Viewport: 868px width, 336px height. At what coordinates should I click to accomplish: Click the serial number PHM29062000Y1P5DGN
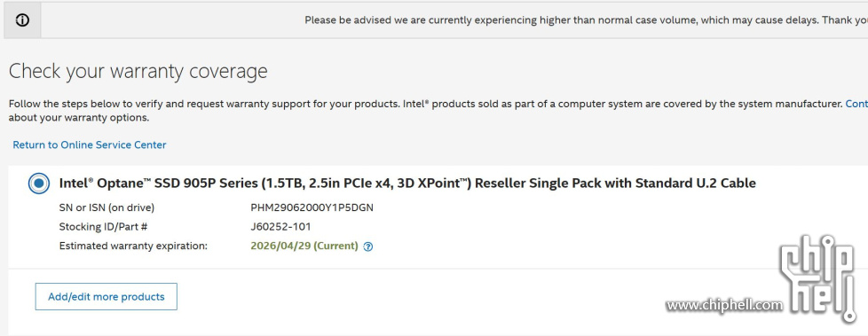(x=312, y=207)
